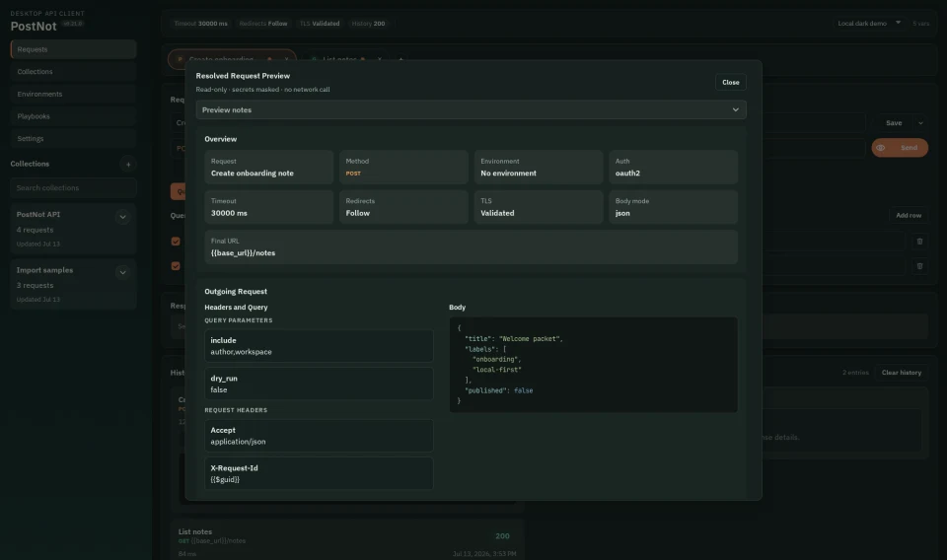Click the Search collections field
Image resolution: width=947 pixels, height=560 pixels.
point(73,188)
